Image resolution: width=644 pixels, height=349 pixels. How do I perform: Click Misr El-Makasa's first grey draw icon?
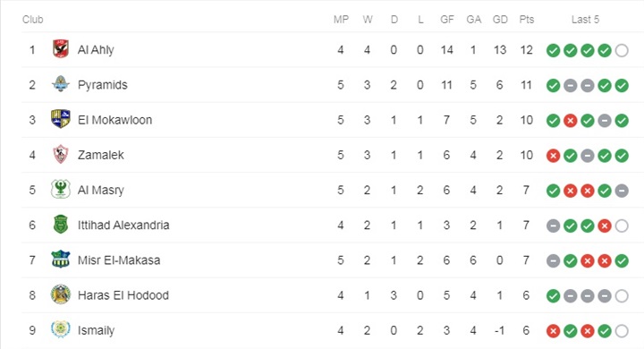(553, 261)
